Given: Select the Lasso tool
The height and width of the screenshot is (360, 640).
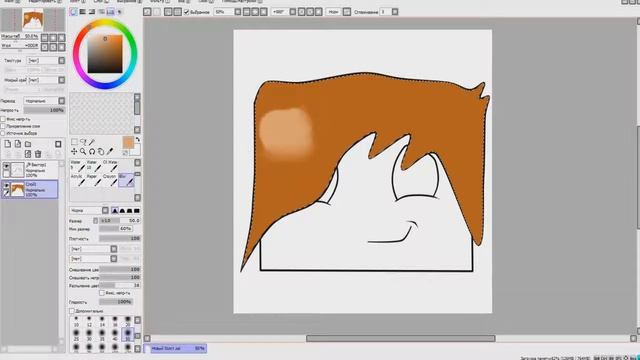Looking at the screenshot, I should pyautogui.click(x=83, y=142).
